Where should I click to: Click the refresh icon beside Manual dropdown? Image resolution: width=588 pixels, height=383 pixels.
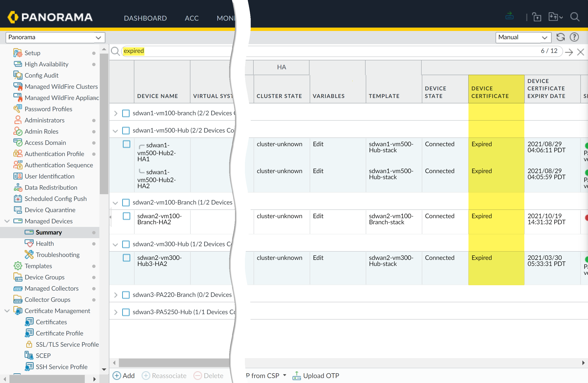[561, 37]
